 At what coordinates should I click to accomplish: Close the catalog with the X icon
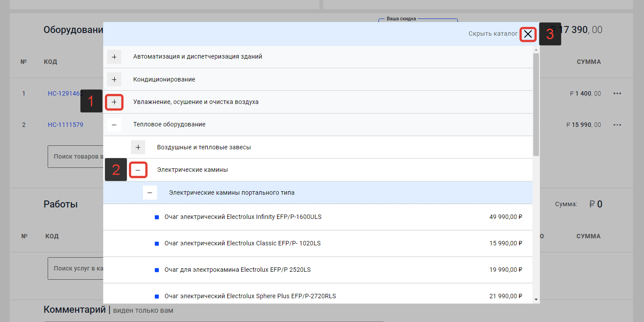tap(528, 34)
